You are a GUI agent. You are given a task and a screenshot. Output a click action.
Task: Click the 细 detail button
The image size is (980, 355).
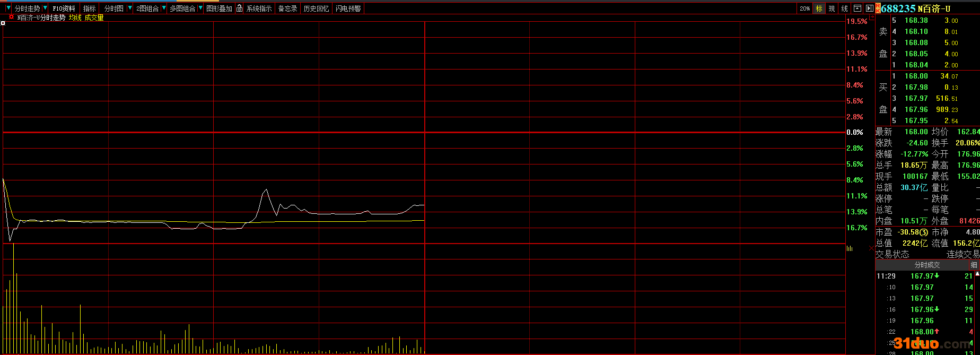974,265
